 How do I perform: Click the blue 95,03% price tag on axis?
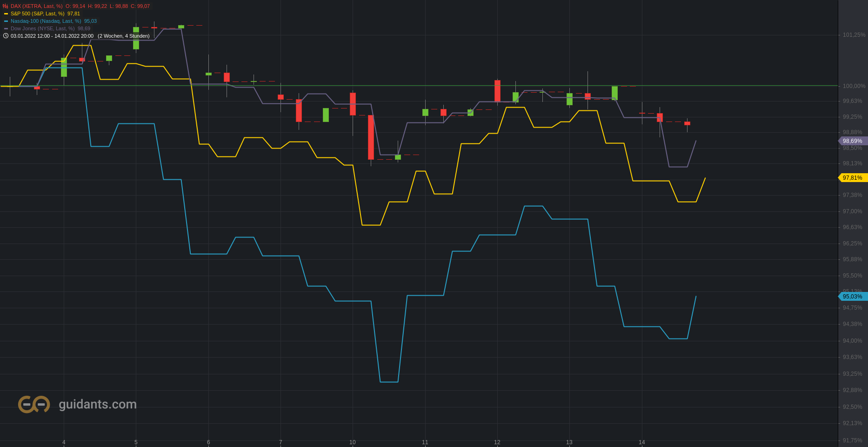(853, 297)
